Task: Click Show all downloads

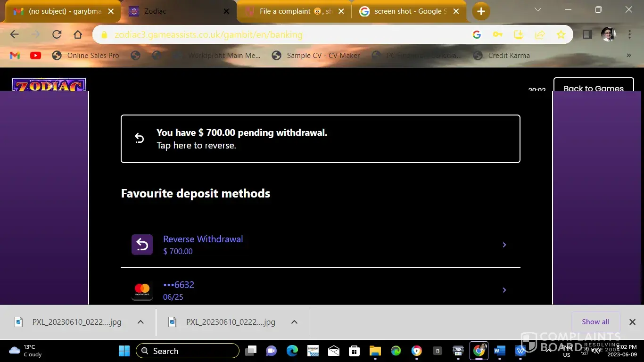Action: pyautogui.click(x=595, y=322)
